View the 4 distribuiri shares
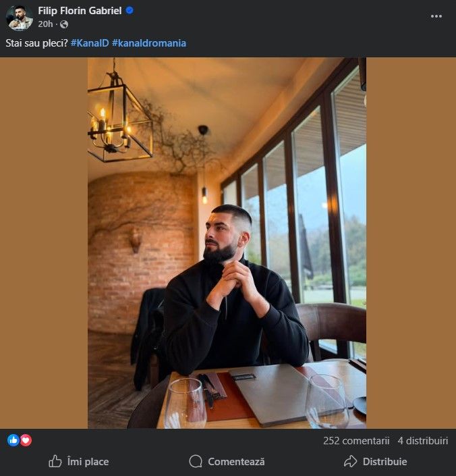The width and height of the screenshot is (456, 476). point(422,441)
